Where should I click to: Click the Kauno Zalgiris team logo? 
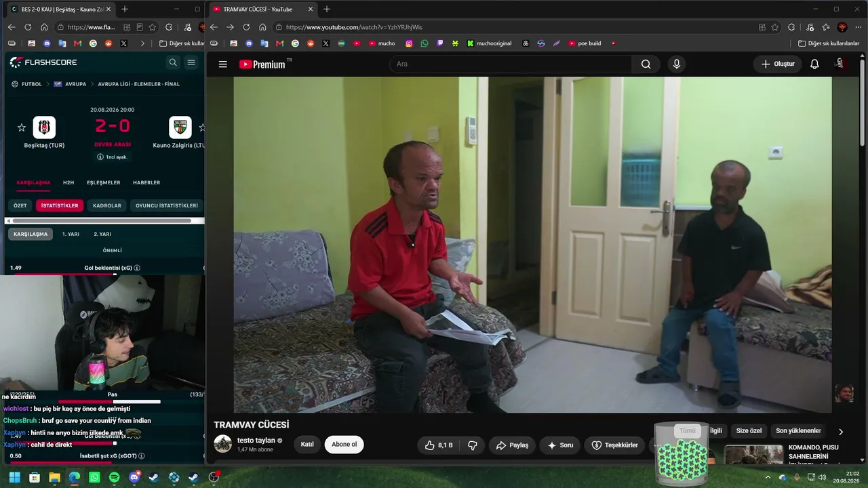(x=180, y=127)
